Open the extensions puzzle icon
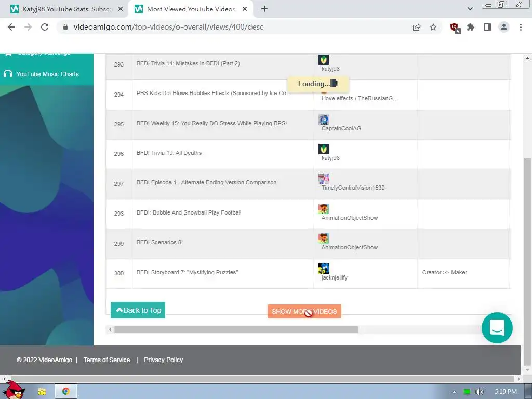Screen dimensions: 532x399 point(471,27)
